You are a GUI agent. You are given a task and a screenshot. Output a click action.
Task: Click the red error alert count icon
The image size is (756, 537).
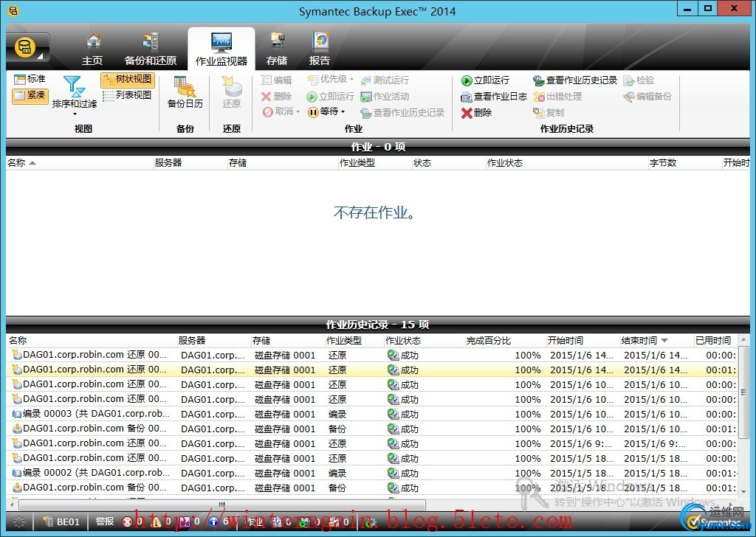[127, 522]
